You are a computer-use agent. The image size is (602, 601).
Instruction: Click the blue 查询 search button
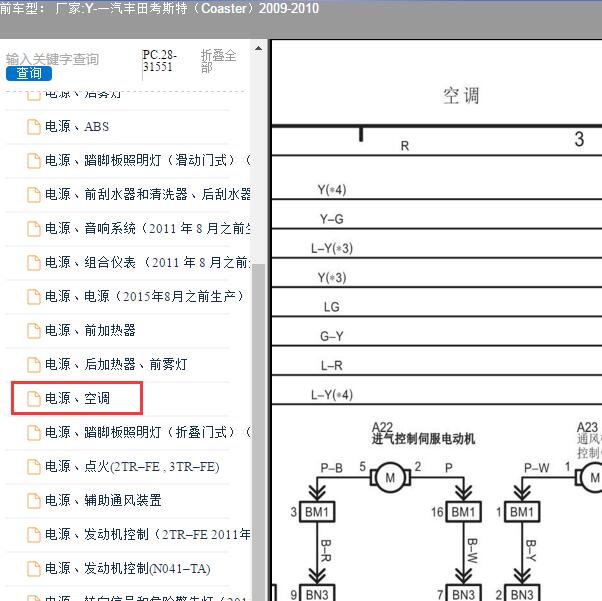29,73
